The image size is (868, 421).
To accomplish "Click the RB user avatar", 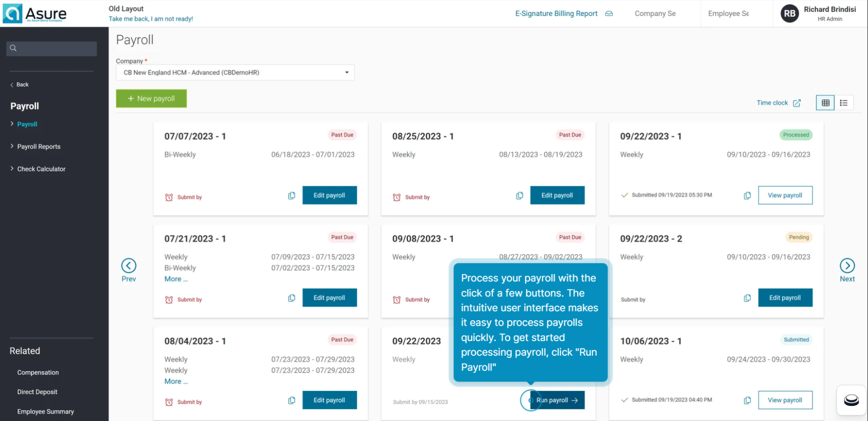I will (x=790, y=14).
